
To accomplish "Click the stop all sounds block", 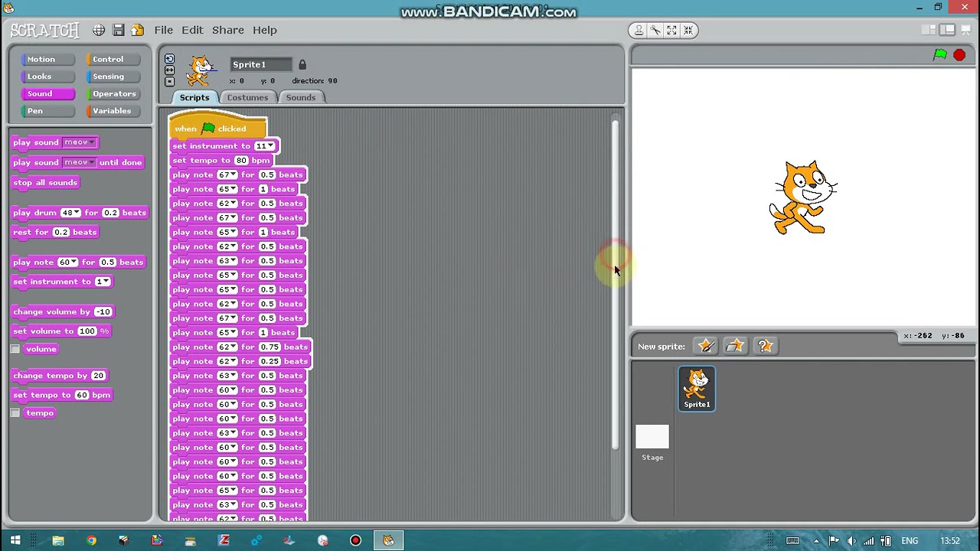I will 45,182.
